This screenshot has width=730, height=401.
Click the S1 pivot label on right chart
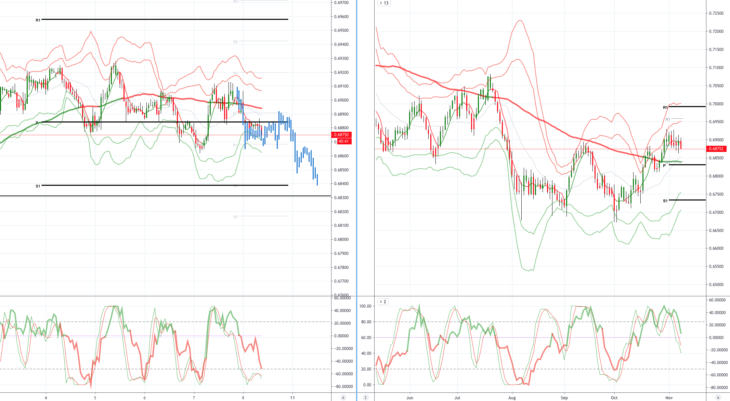pyautogui.click(x=666, y=201)
